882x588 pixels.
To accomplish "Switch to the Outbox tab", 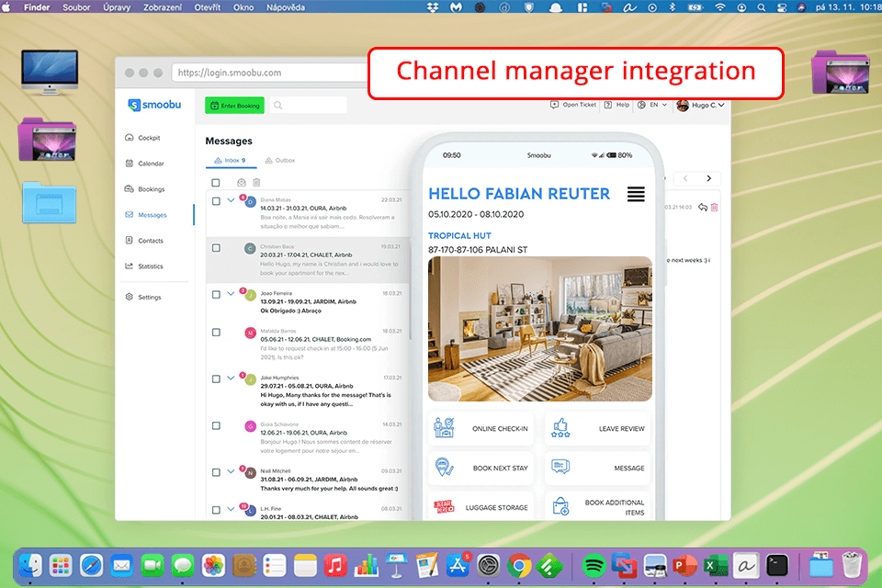I will click(x=280, y=161).
